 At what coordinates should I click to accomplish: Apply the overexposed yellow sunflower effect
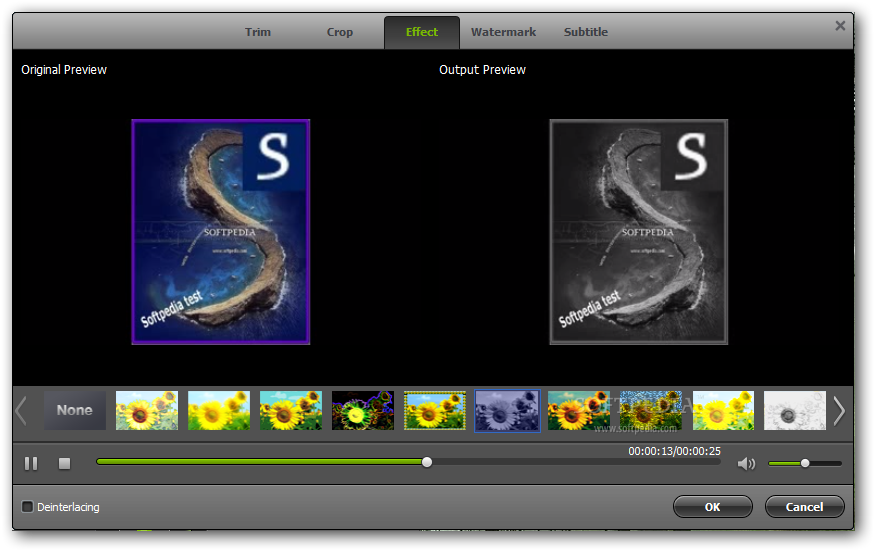click(x=723, y=410)
